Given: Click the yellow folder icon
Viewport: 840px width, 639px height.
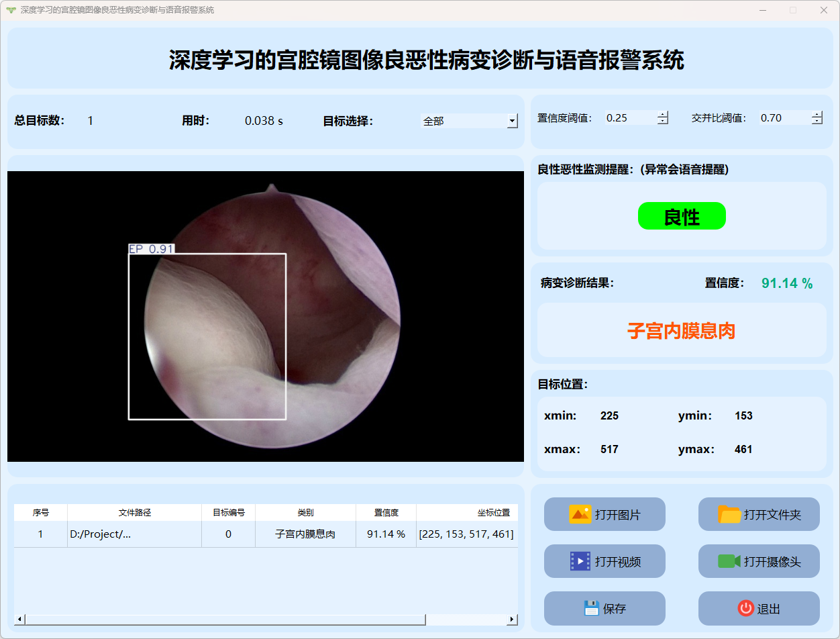Looking at the screenshot, I should pyautogui.click(x=729, y=514).
